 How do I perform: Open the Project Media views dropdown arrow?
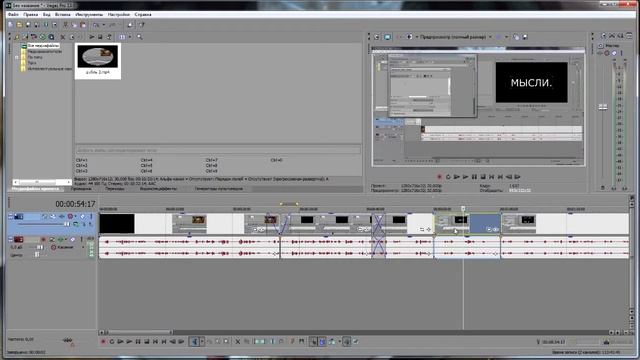(x=130, y=37)
